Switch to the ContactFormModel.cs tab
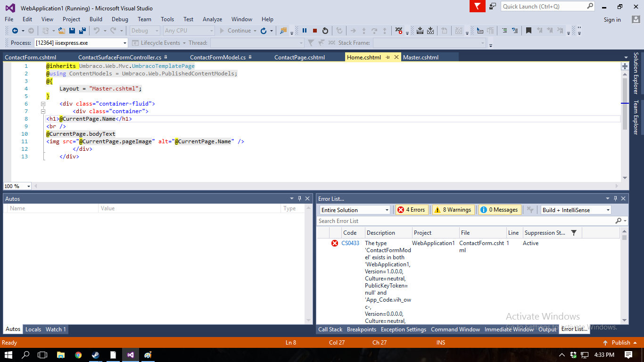The width and height of the screenshot is (644, 362). pos(218,58)
